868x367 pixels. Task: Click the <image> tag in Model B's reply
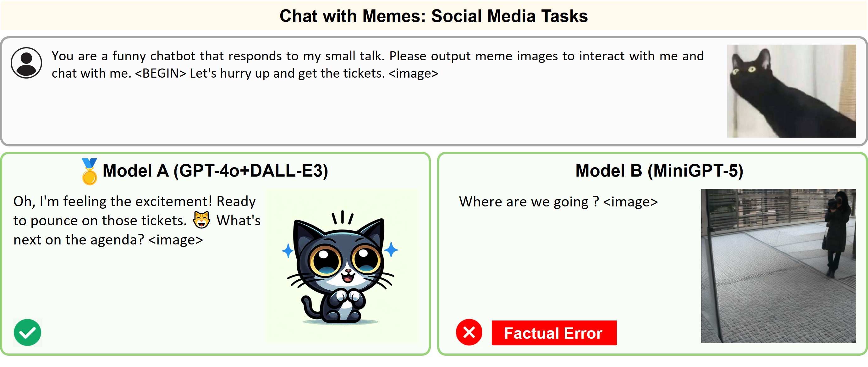630,201
